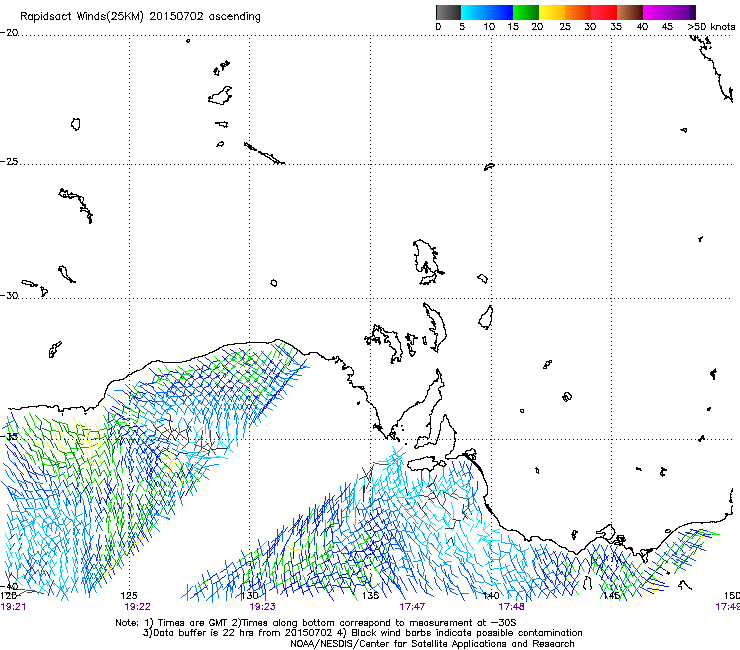Click the gray 0-5 knots legend segment

pyautogui.click(x=448, y=12)
